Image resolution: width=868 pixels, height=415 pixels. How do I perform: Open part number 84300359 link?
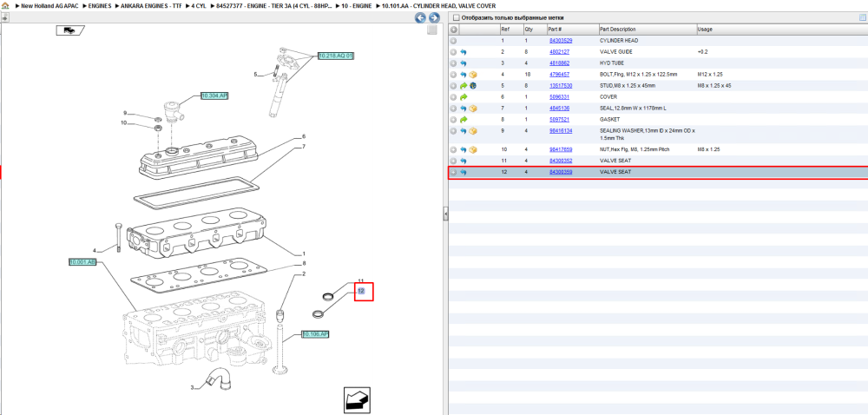click(560, 173)
